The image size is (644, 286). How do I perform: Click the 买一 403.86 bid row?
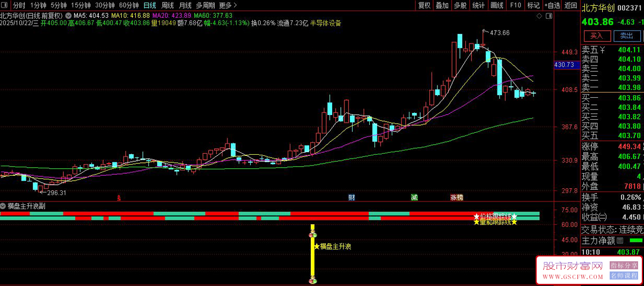(612, 98)
